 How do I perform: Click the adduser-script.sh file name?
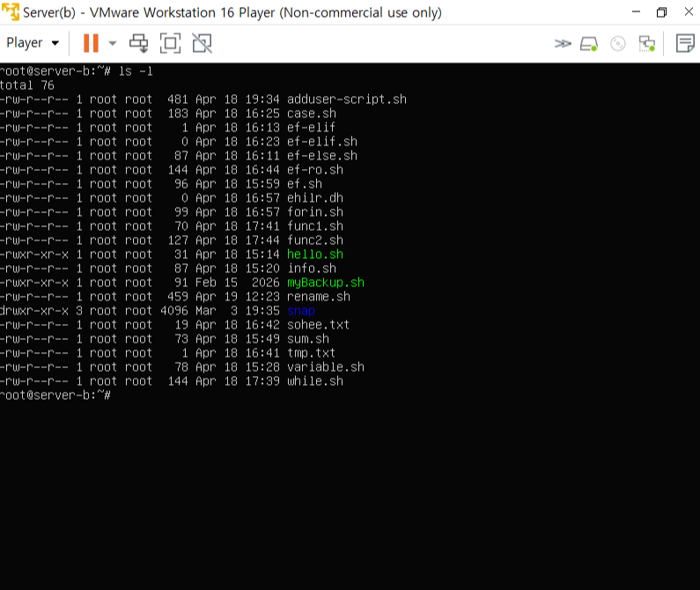[x=347, y=100]
